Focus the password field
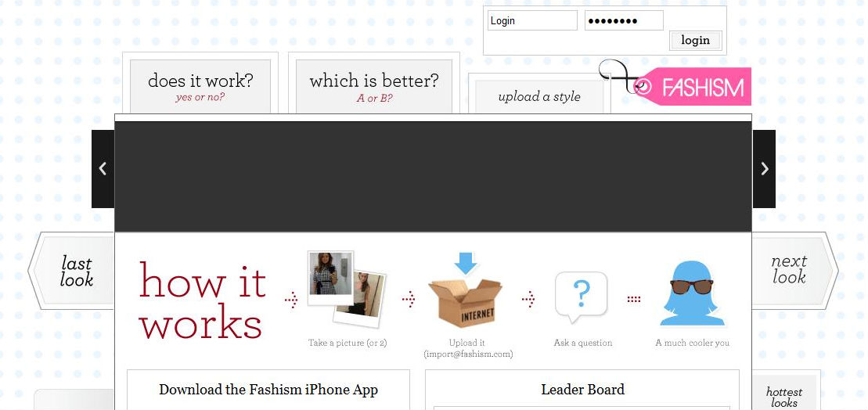Image resolution: width=868 pixels, height=410 pixels. pyautogui.click(x=624, y=20)
